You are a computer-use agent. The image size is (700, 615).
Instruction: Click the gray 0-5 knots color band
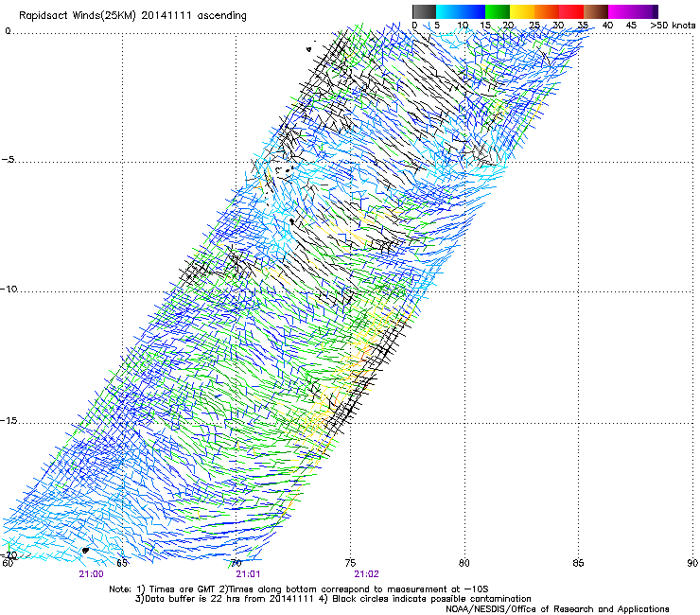pyautogui.click(x=424, y=11)
